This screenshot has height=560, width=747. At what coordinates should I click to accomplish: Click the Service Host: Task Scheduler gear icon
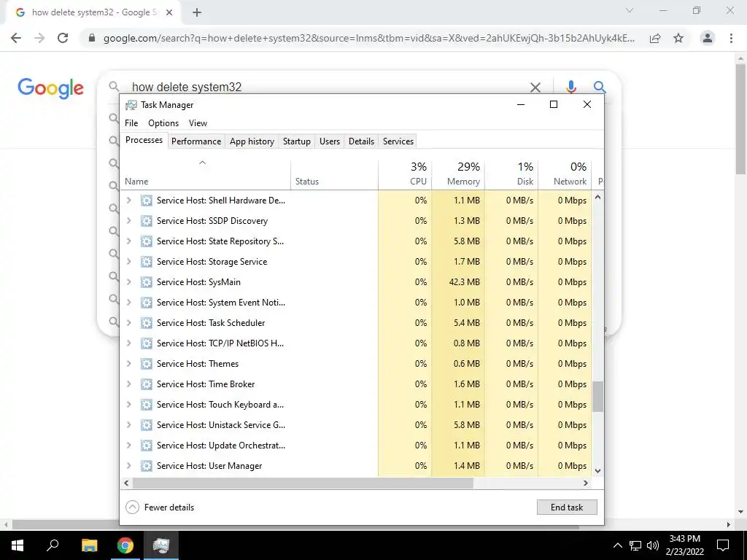pyautogui.click(x=146, y=323)
